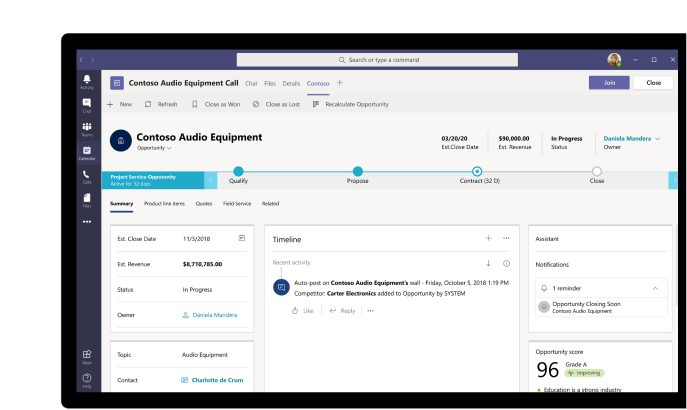Open Chat in the Teams sidebar

pyautogui.click(x=87, y=105)
